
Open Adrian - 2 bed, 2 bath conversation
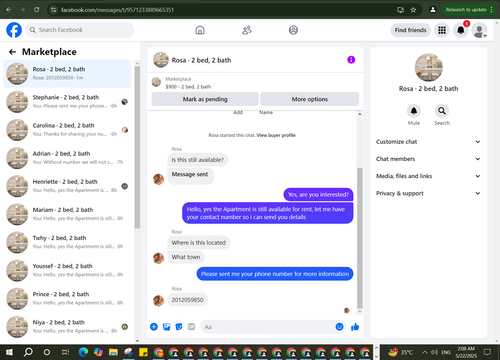point(67,158)
